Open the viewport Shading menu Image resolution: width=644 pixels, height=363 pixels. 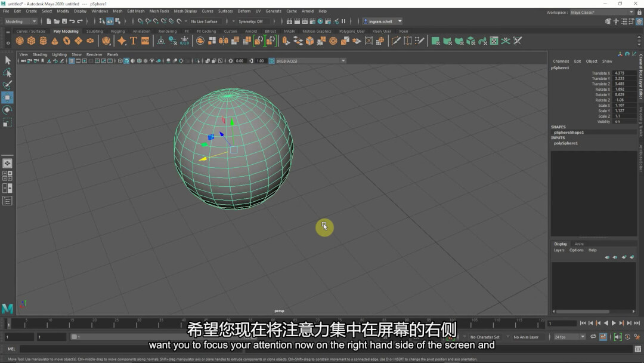40,54
